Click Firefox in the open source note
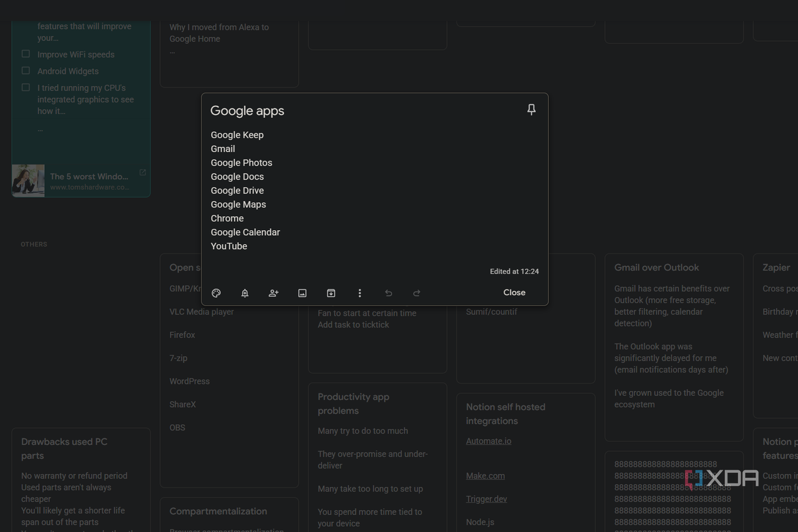The width and height of the screenshot is (798, 532). tap(182, 335)
